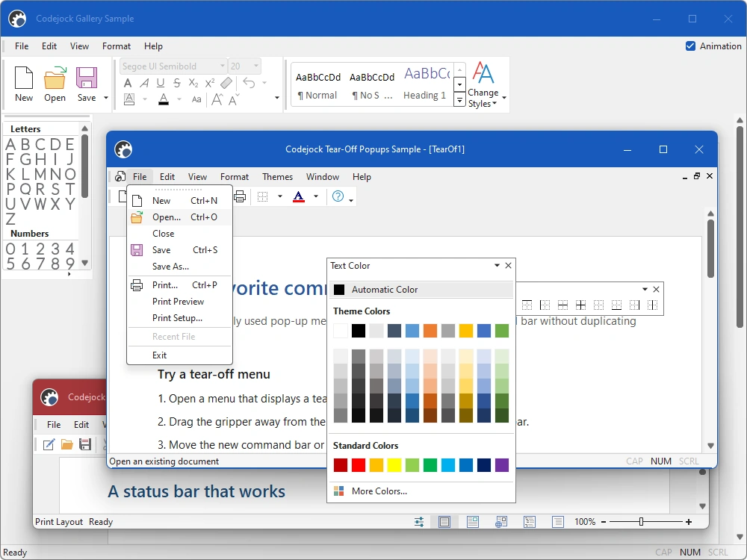Open the Format menu in Gallery window
Viewport: 747px width, 560px height.
click(x=117, y=46)
